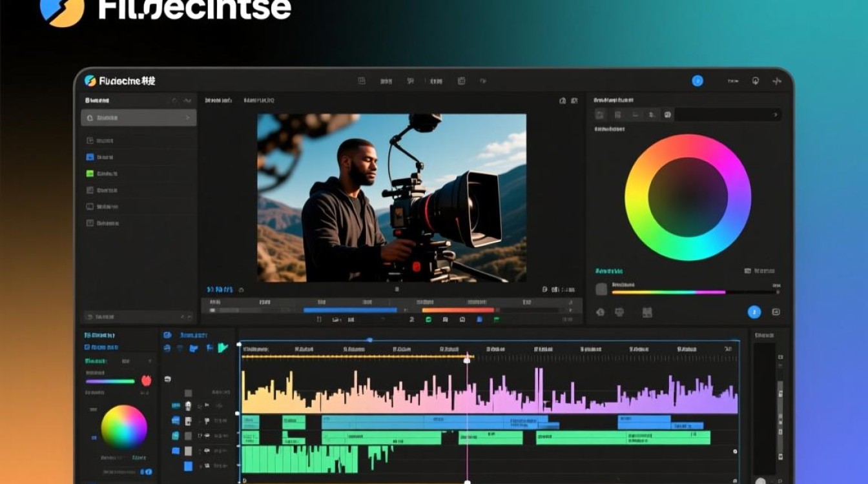868x484 pixels.
Task: Toggle the lock icon on the first track
Action: click(188, 405)
